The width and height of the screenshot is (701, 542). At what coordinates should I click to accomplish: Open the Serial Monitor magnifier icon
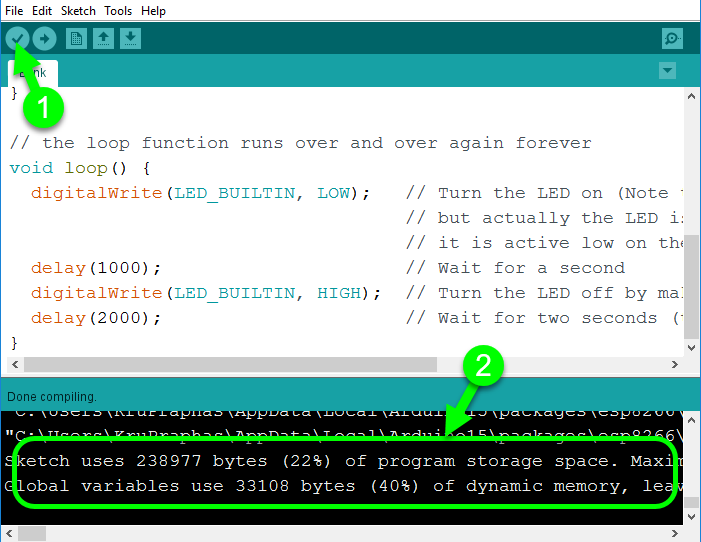(672, 38)
